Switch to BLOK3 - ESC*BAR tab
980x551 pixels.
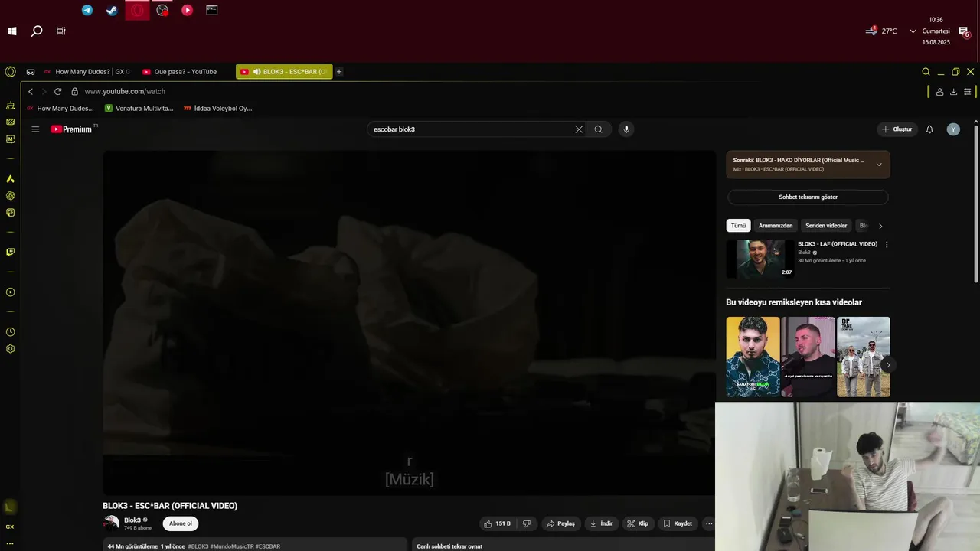(284, 72)
